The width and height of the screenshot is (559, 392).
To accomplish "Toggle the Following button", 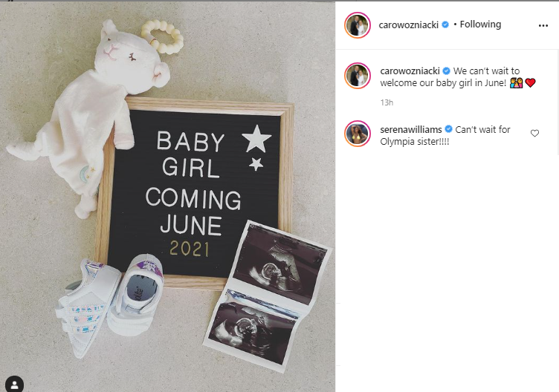I will [x=480, y=24].
